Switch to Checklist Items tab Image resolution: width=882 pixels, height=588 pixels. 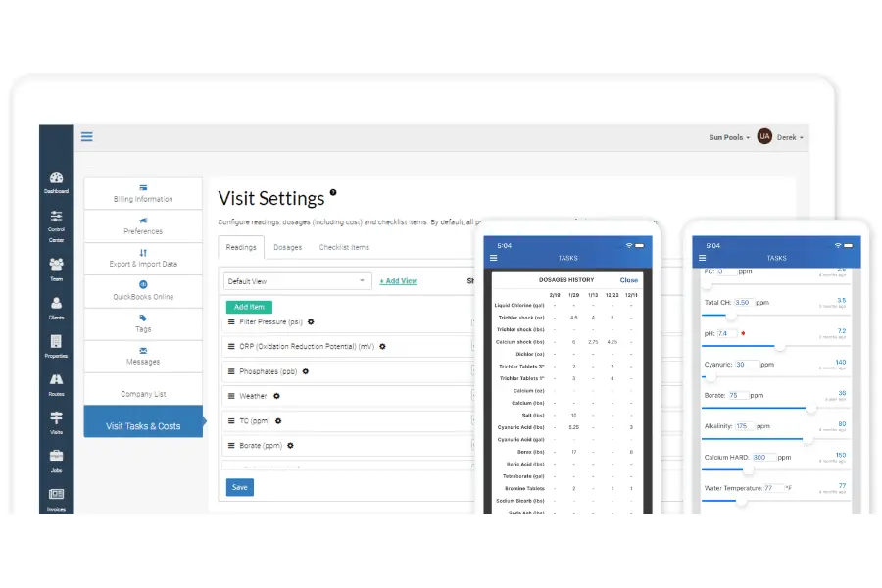pos(344,247)
